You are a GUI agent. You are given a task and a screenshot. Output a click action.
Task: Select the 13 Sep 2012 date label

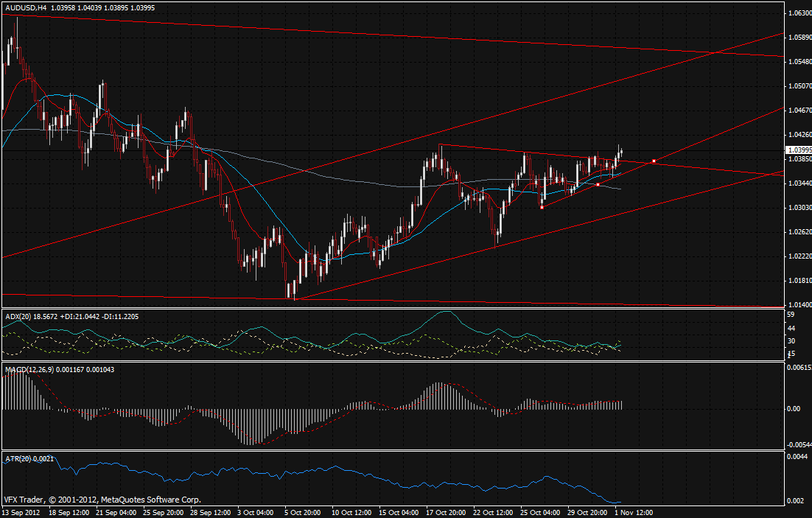pyautogui.click(x=22, y=511)
